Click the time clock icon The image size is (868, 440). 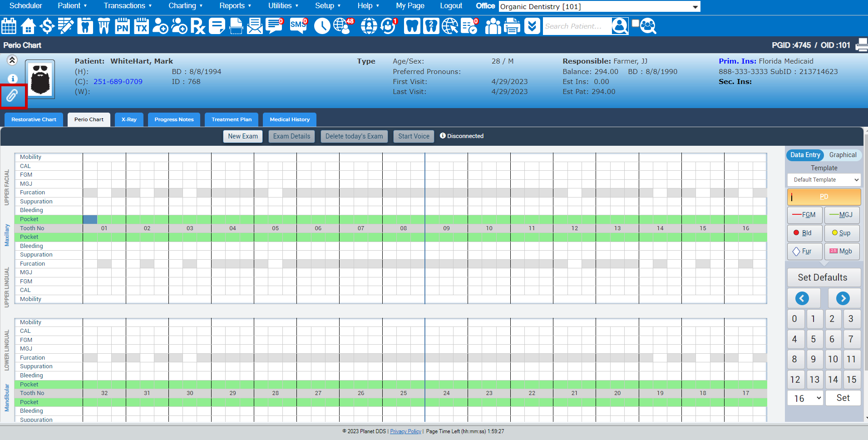[322, 26]
